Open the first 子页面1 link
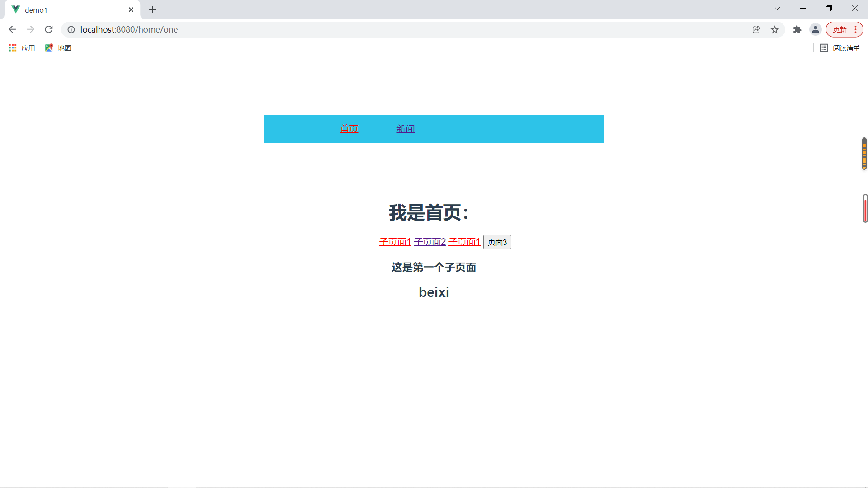Viewport: 868px width, 488px height. tap(395, 242)
